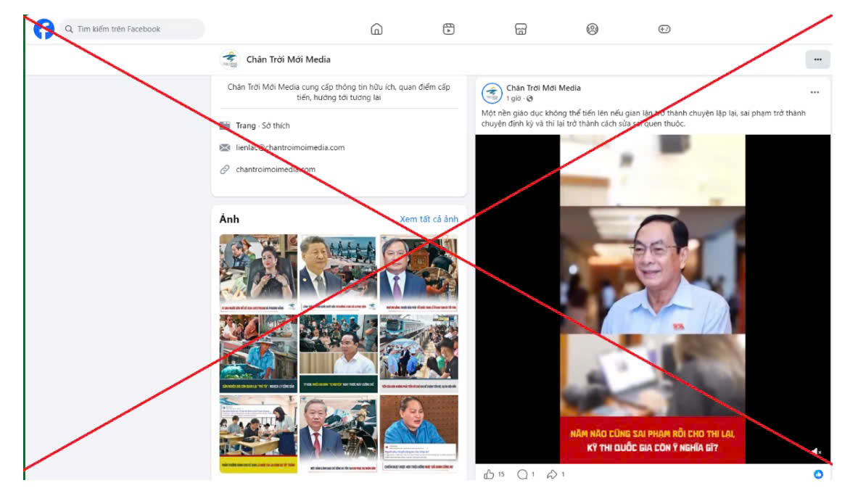Click the email envelope icon
858x504 pixels.
(225, 147)
